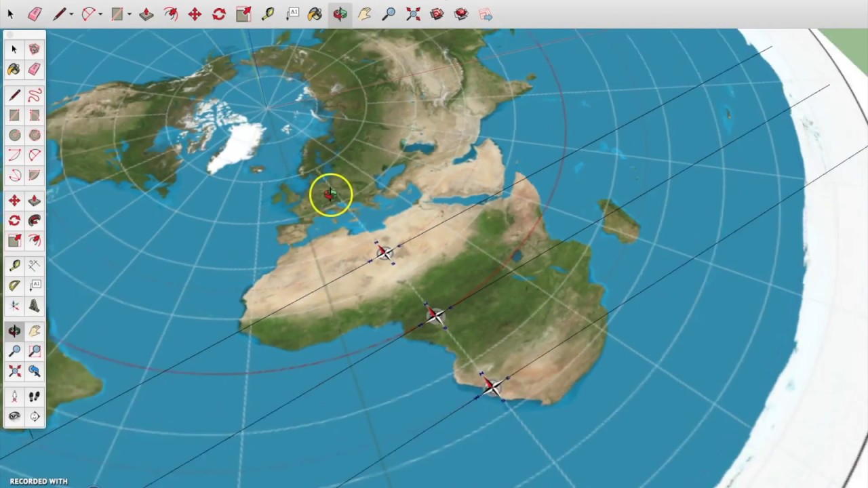Select the Zoom magnifier in the left palette

pyautogui.click(x=14, y=350)
